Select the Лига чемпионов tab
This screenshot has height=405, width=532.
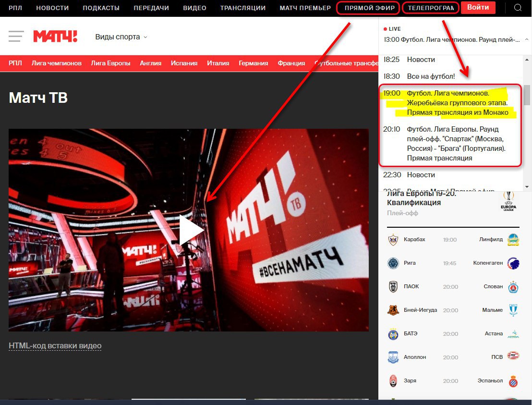click(x=56, y=63)
